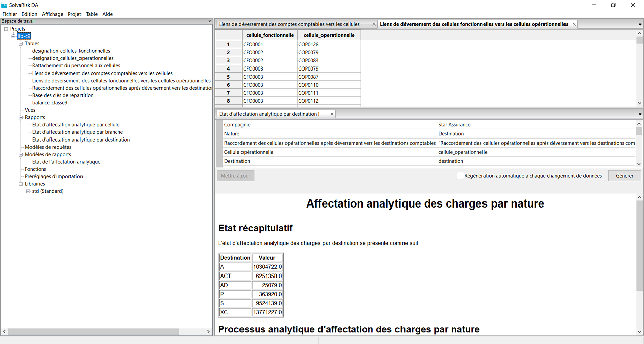
Task: Enable Régénération automatique à chaque changement checkbox
Action: [460, 176]
